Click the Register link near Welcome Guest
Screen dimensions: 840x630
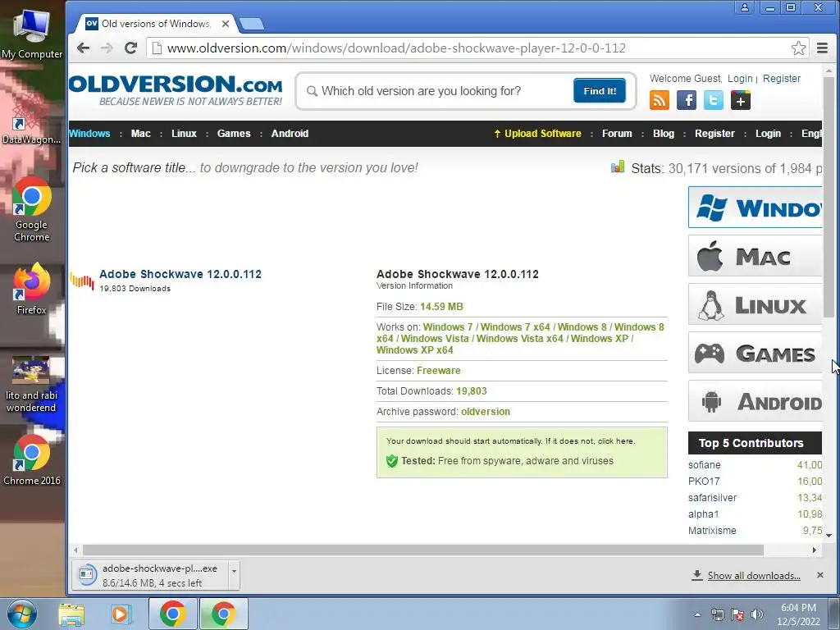(x=782, y=78)
